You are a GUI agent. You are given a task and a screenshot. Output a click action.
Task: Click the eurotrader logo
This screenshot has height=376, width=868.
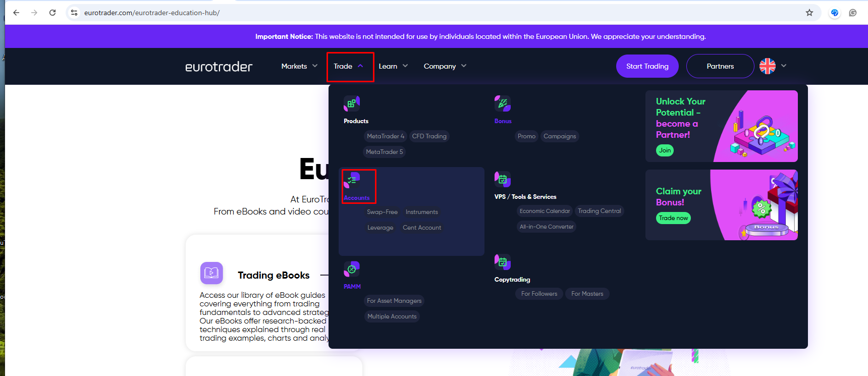point(219,67)
